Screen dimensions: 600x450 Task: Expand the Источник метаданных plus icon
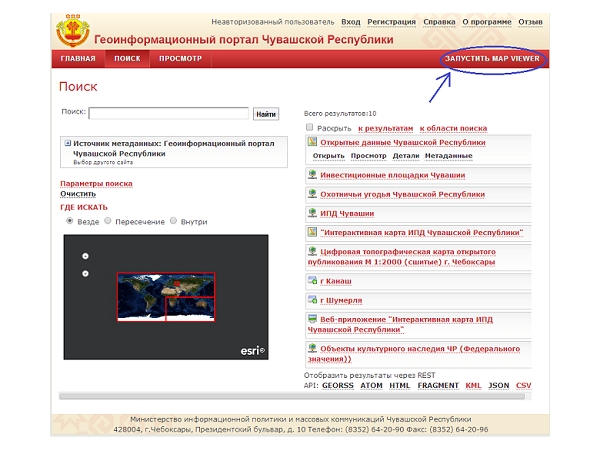coord(68,143)
